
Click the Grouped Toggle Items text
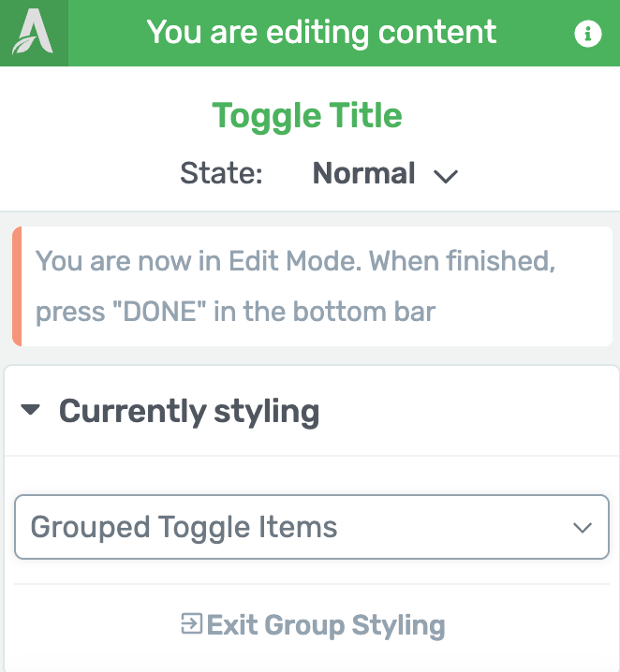click(x=184, y=527)
